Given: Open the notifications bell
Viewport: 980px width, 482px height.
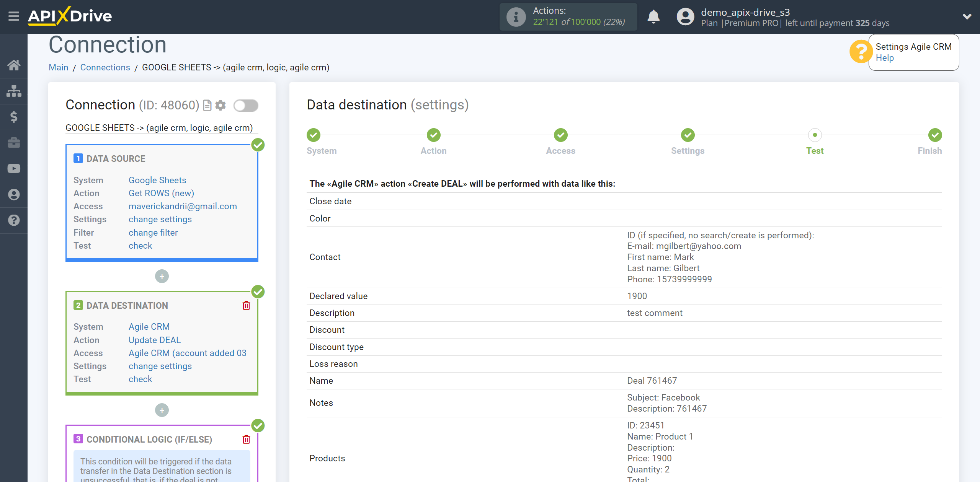Looking at the screenshot, I should pos(653,17).
